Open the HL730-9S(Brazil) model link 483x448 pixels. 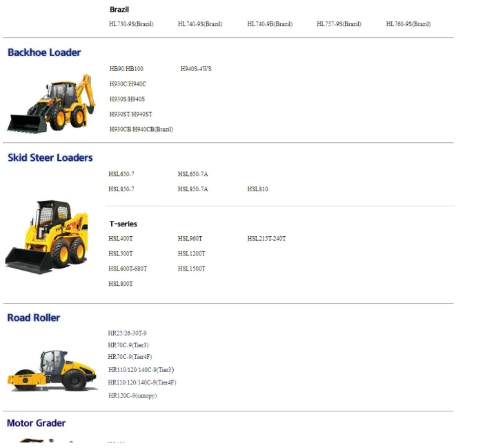pos(131,24)
